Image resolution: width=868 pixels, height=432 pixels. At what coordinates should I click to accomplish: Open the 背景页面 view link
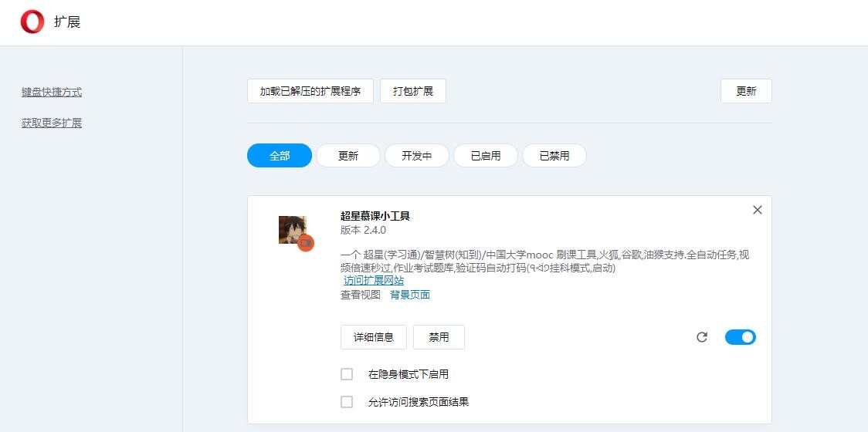(x=410, y=295)
